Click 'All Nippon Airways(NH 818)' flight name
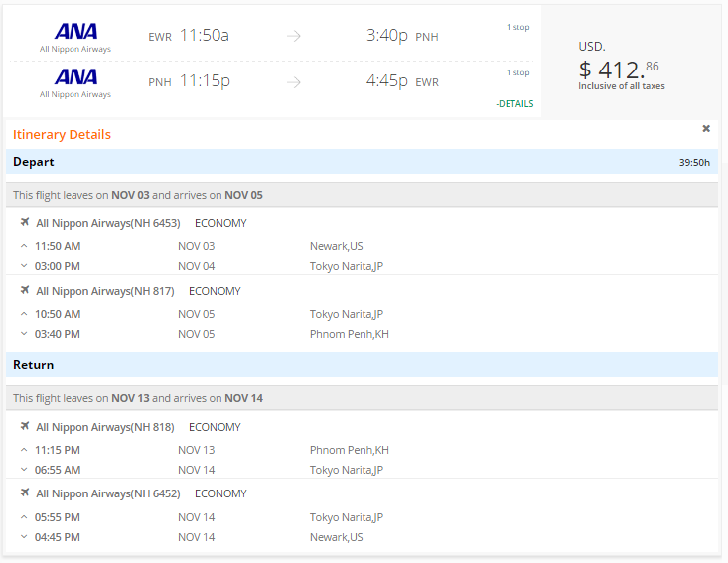Viewport: 728px width, 563px height. pos(105,427)
